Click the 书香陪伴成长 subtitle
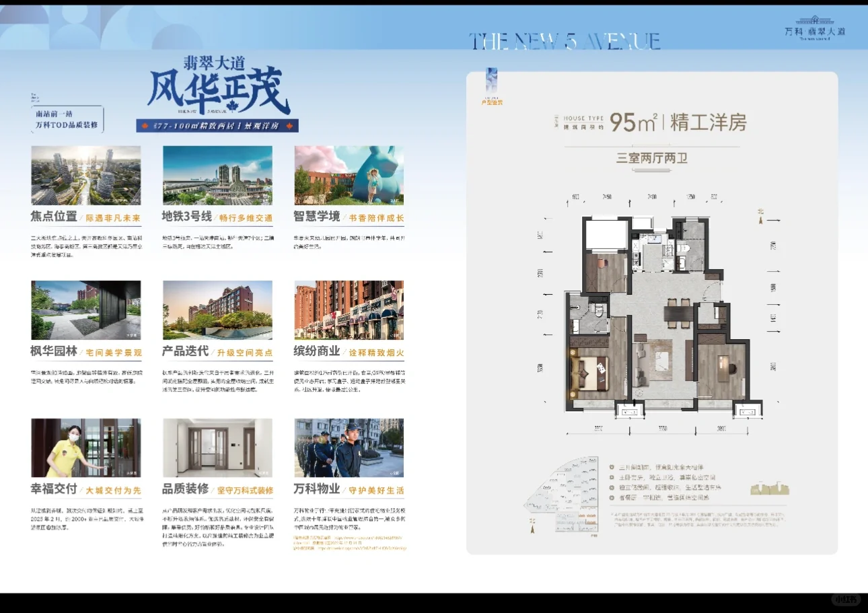 (376, 218)
